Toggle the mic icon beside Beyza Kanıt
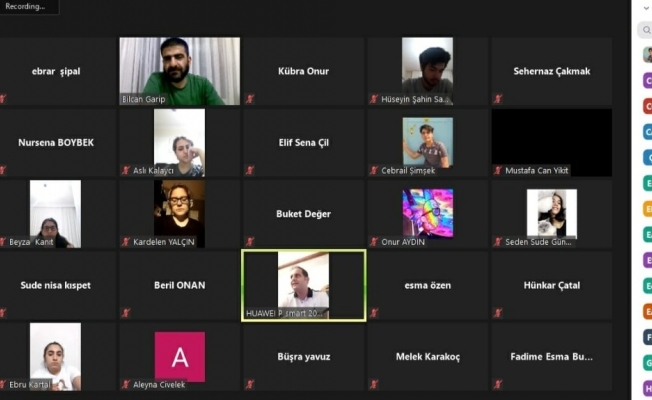 pyautogui.click(x=3, y=241)
